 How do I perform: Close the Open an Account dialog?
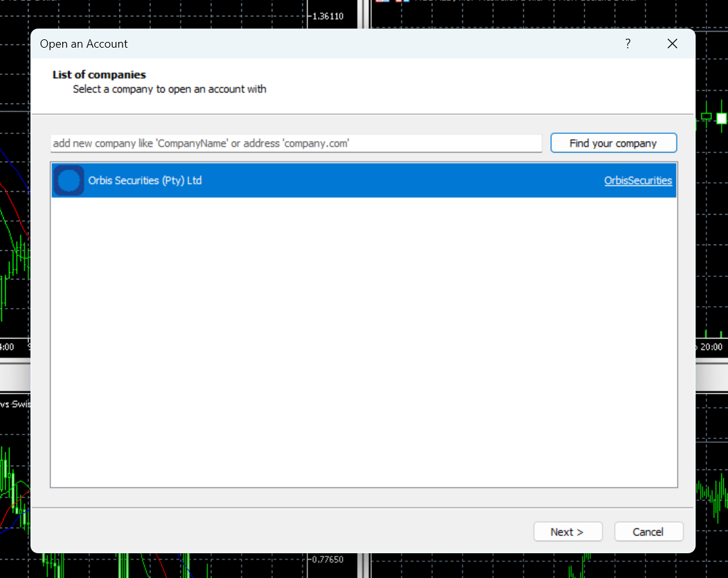672,44
